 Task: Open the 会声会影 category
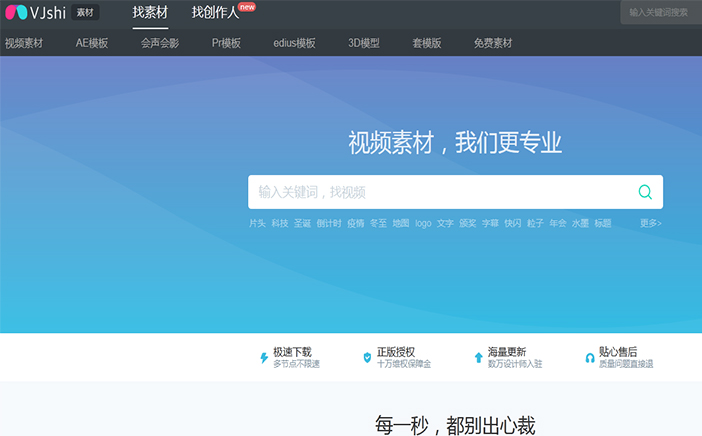pos(160,43)
